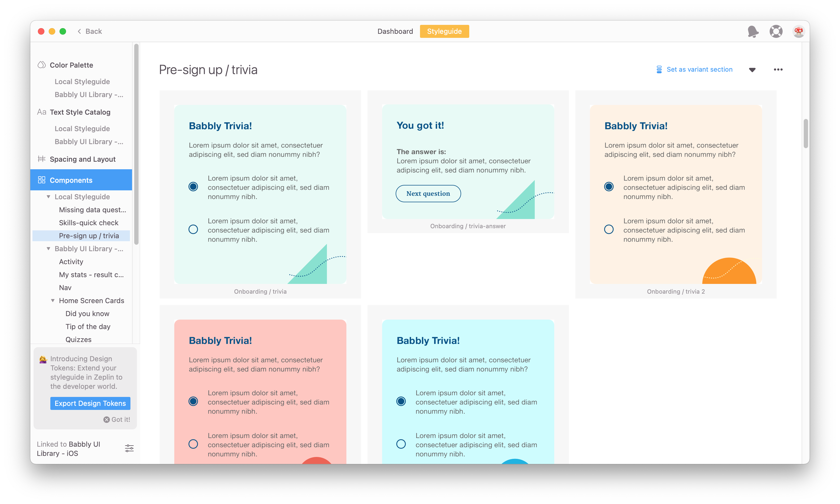Open the linked styleguide settings sliders icon

click(129, 448)
